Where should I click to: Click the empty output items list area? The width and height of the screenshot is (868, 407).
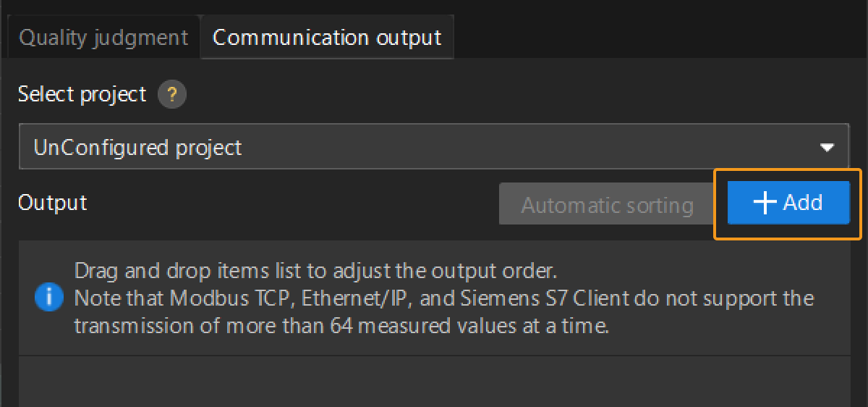click(434, 381)
